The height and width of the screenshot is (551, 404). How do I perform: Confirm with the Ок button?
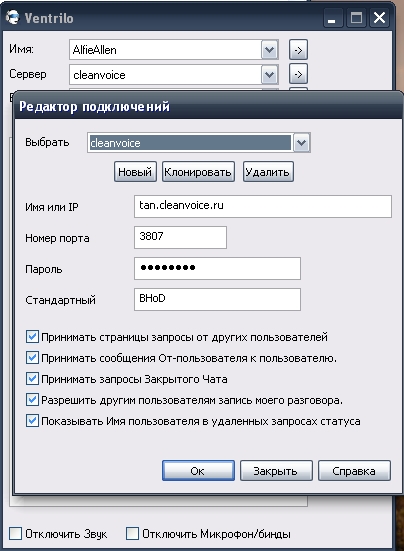click(x=198, y=471)
